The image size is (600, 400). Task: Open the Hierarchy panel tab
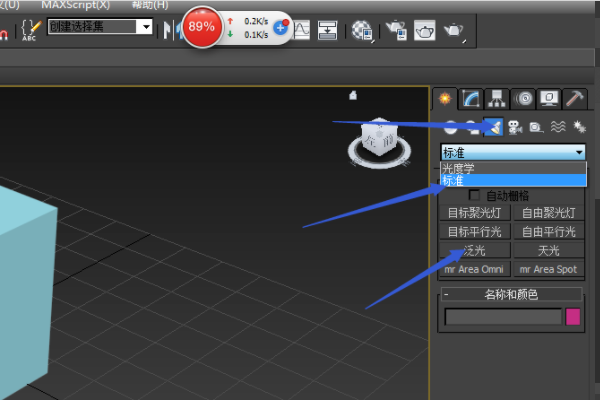pos(497,98)
